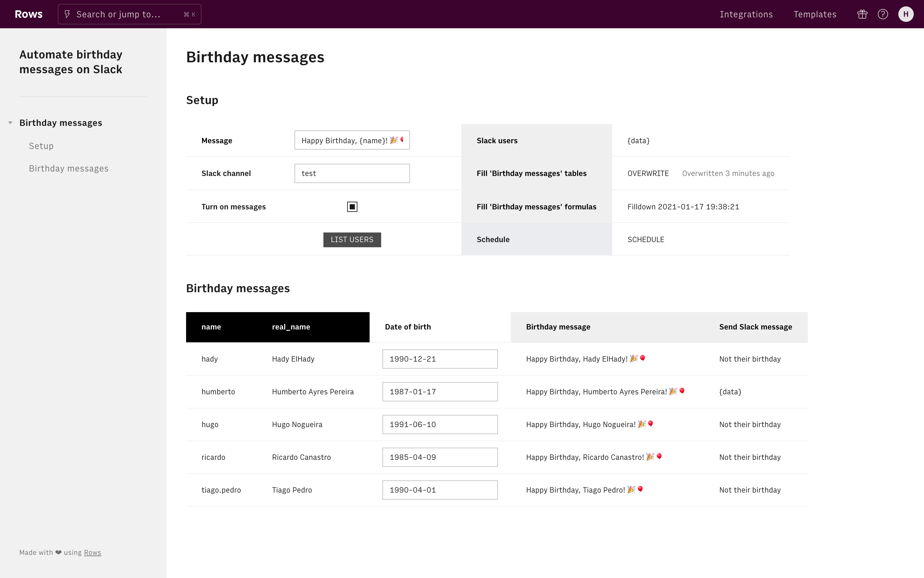Focus the Search or jump to field

pos(129,14)
